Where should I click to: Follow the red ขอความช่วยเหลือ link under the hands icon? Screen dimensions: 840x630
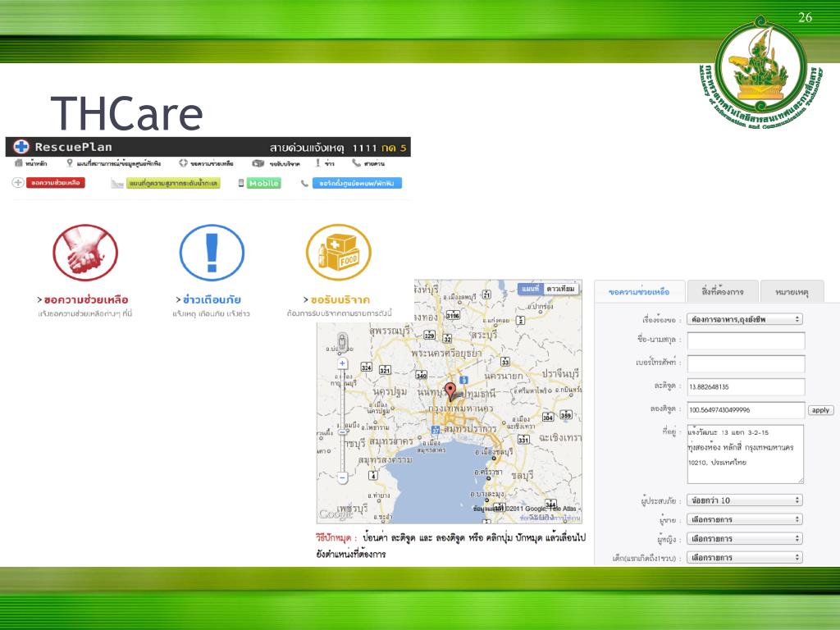pyautogui.click(x=85, y=299)
